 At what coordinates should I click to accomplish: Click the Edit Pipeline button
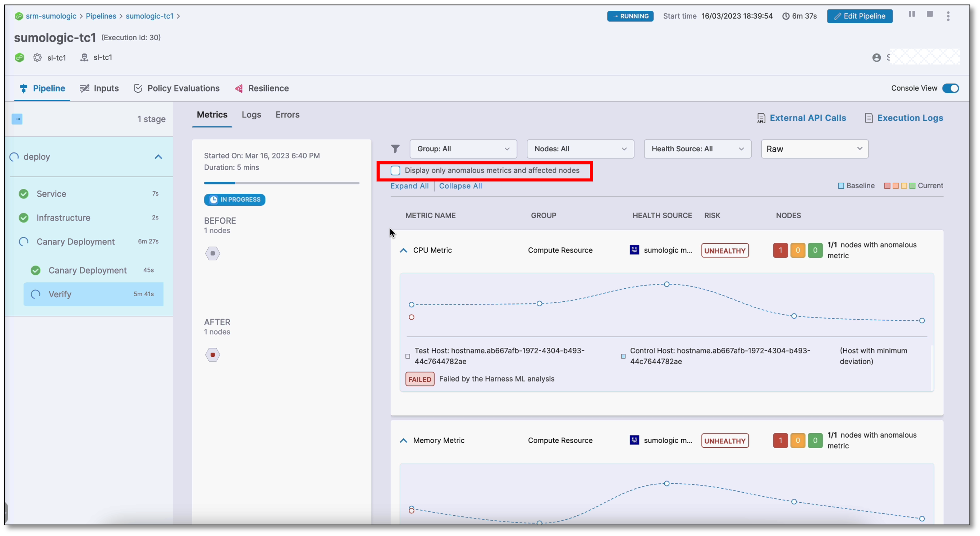(x=859, y=16)
